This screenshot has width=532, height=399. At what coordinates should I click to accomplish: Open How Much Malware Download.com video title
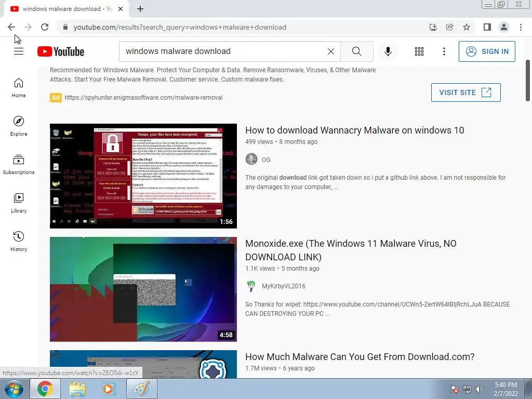click(360, 356)
